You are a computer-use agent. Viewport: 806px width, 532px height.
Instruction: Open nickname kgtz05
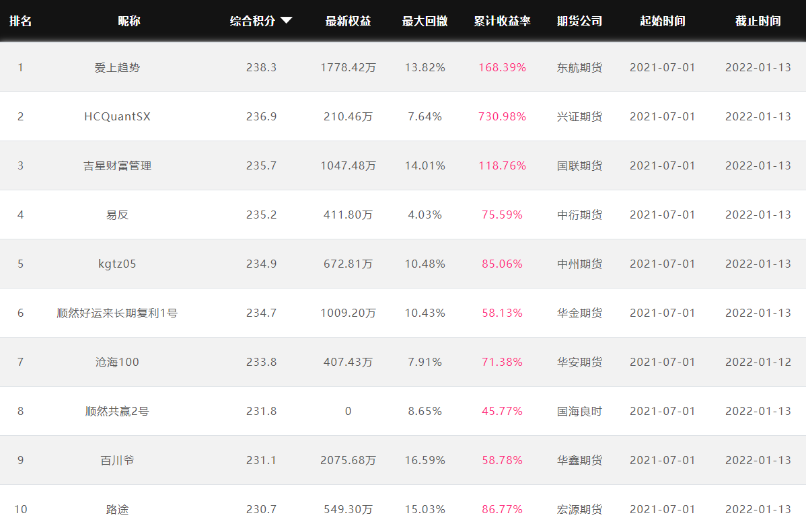point(117,264)
